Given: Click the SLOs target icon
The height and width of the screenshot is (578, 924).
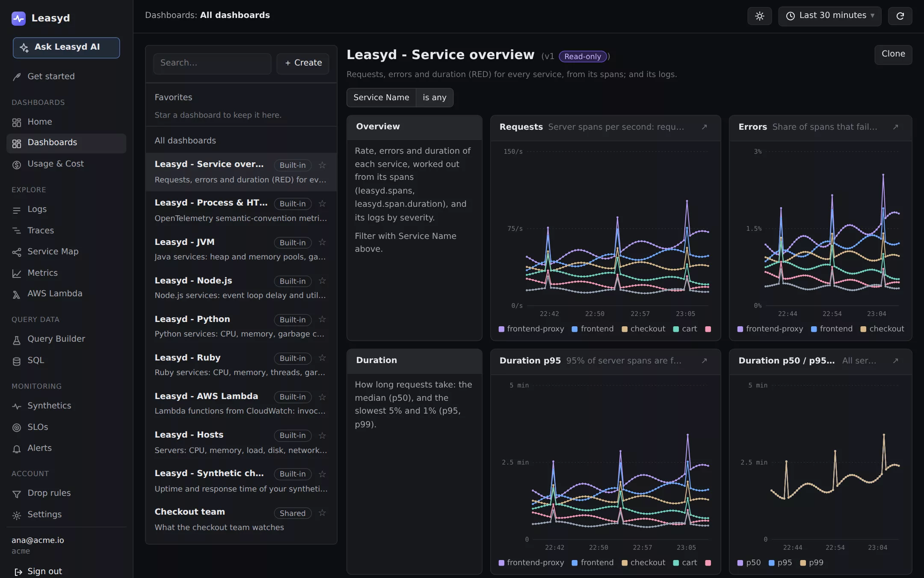Looking at the screenshot, I should pyautogui.click(x=17, y=427).
